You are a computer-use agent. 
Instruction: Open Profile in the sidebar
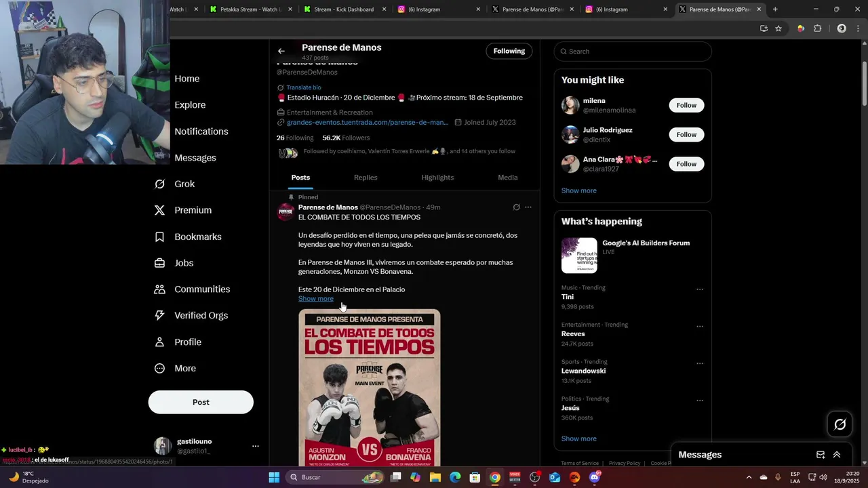tap(178, 342)
